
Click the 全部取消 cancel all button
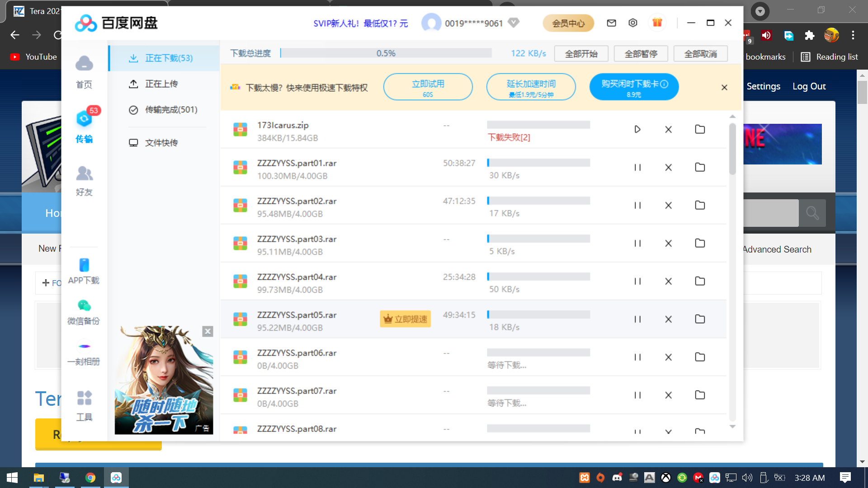pyautogui.click(x=700, y=54)
